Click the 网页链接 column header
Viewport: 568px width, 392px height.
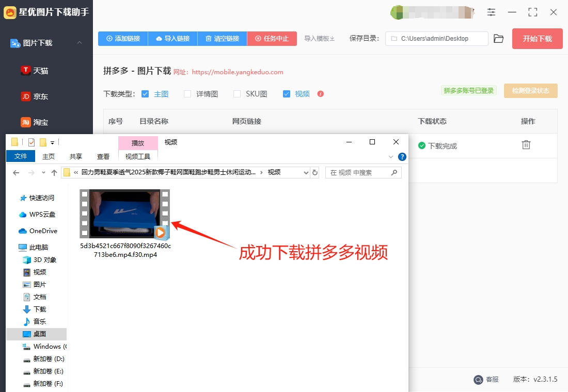click(247, 121)
